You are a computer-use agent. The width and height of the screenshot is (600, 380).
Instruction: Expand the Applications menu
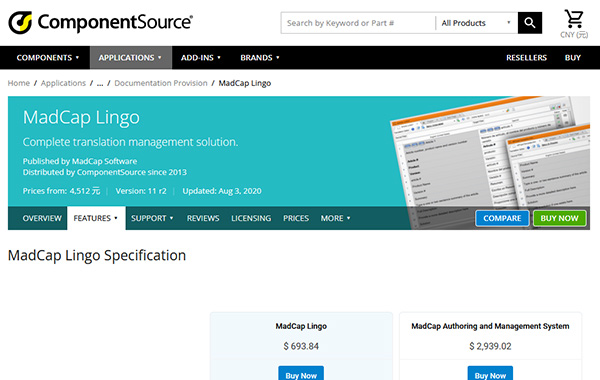[x=130, y=58]
